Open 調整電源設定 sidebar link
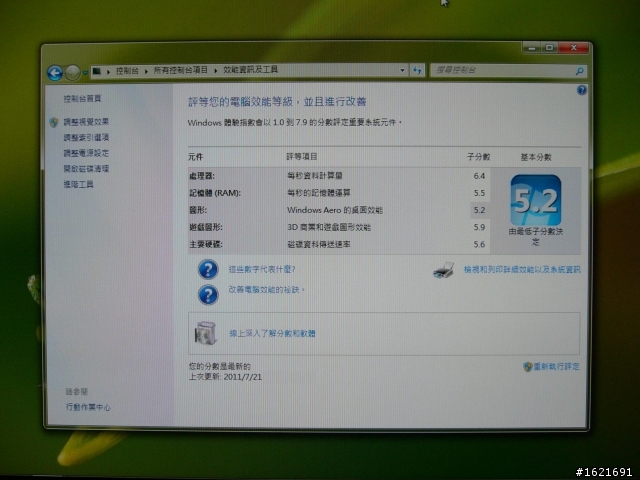640x480 pixels. [x=86, y=153]
